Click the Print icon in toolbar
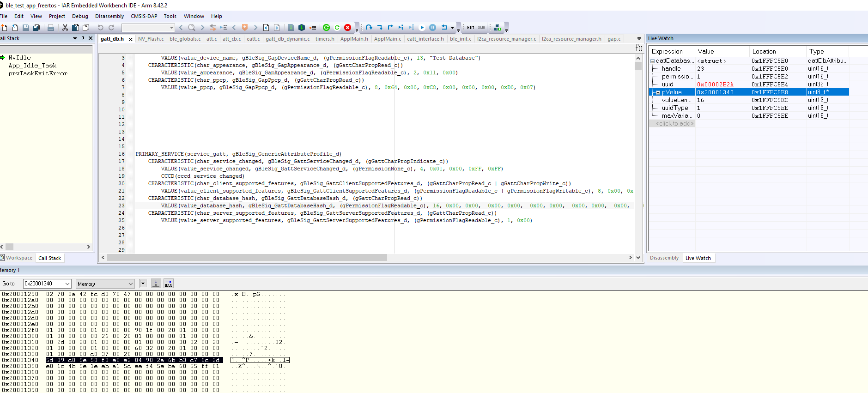 [51, 28]
